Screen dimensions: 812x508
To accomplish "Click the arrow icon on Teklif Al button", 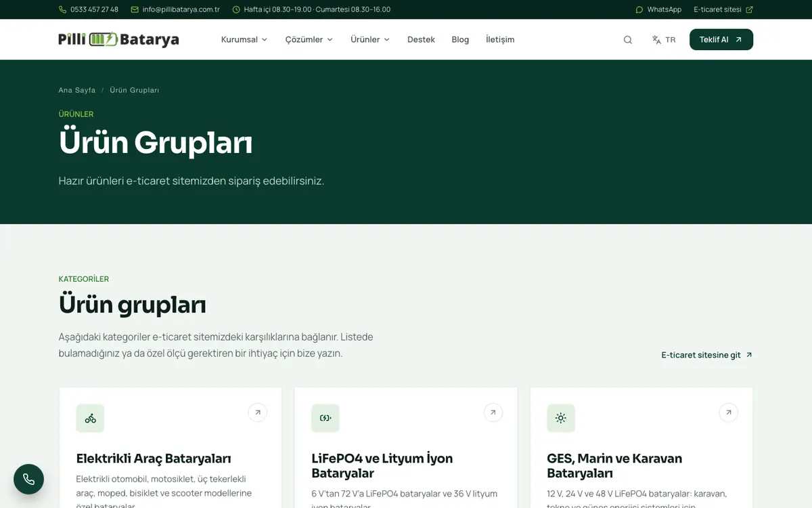I will click(738, 40).
